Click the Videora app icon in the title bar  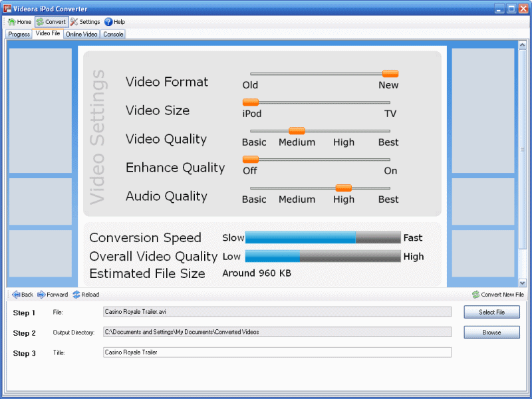click(7, 8)
